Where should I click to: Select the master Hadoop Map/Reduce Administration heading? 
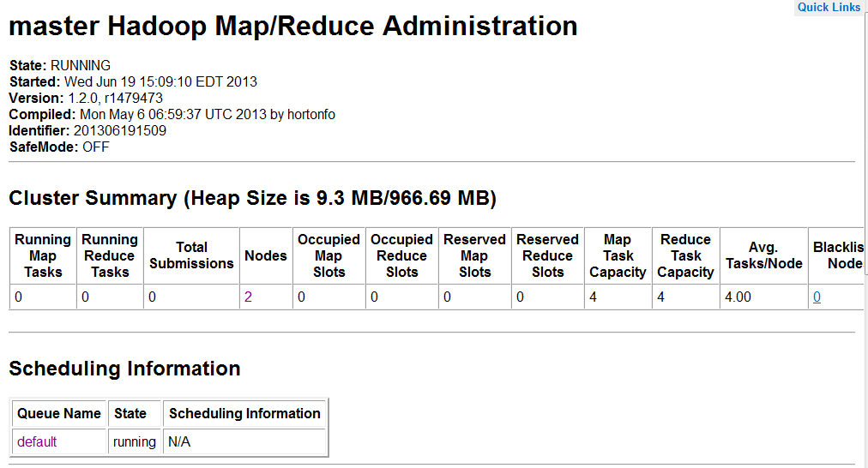(292, 26)
